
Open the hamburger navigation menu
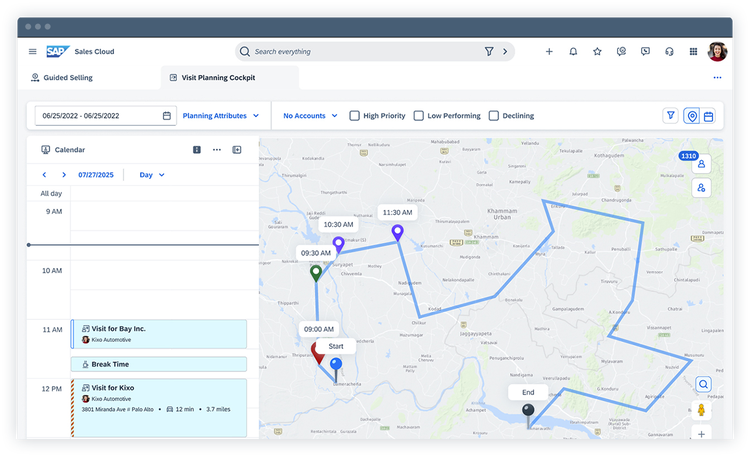tap(33, 51)
